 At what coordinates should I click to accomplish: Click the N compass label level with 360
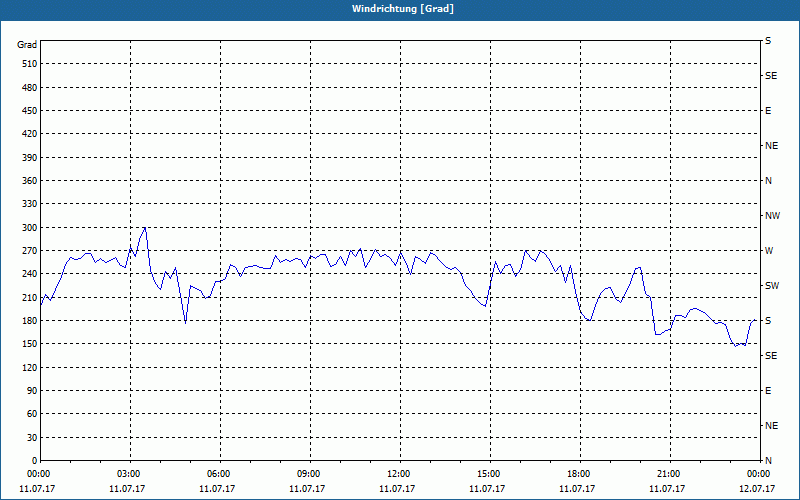(x=768, y=181)
